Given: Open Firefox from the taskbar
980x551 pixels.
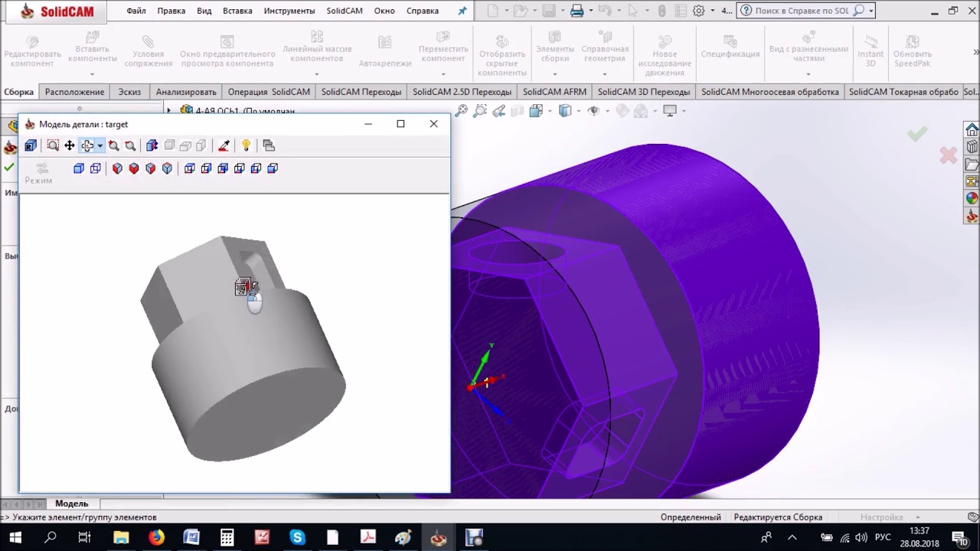Looking at the screenshot, I should click(156, 538).
